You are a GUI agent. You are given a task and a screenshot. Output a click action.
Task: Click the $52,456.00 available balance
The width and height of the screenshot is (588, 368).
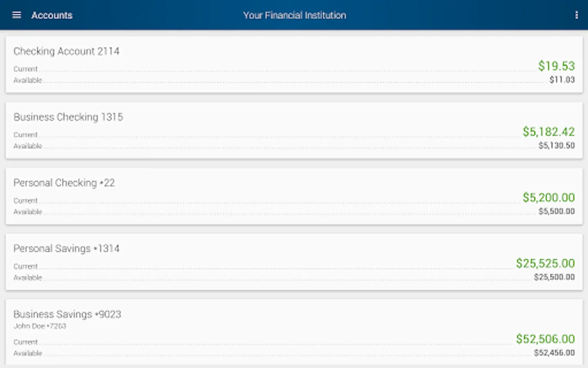[554, 353]
